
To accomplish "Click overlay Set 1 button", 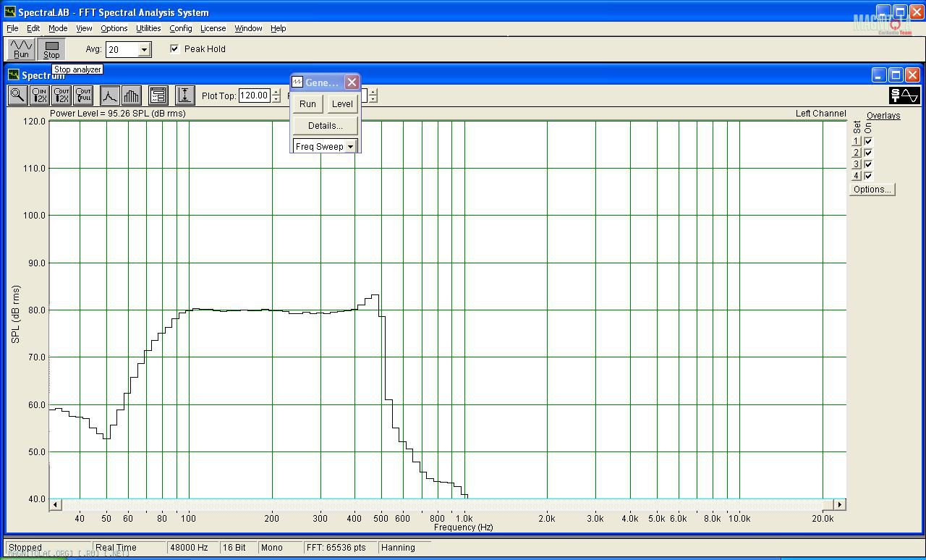I will (x=857, y=141).
